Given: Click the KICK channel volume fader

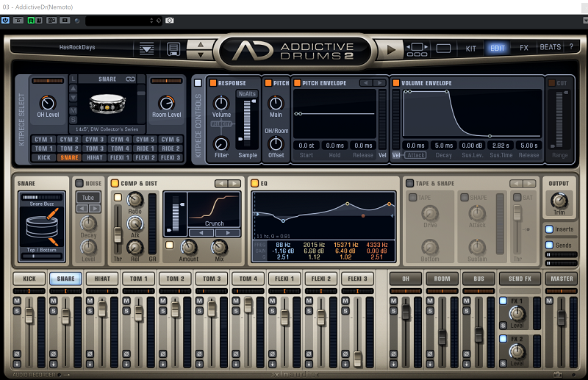Looking at the screenshot, I should (29, 315).
